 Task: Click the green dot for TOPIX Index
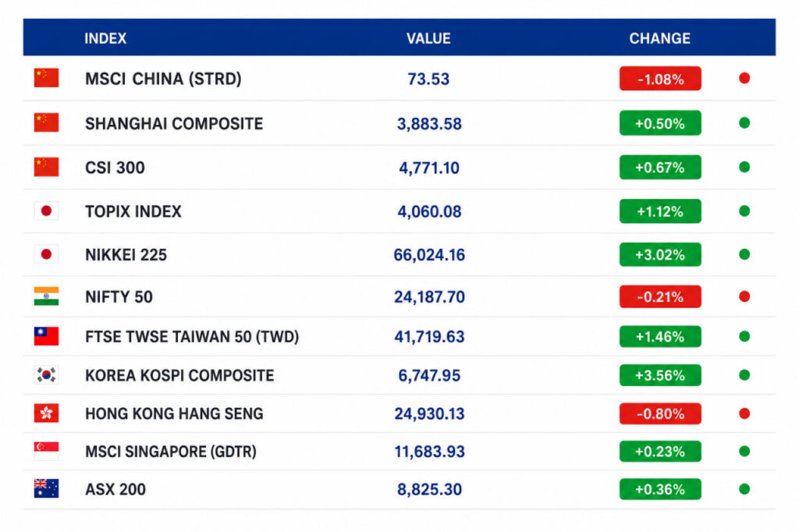coord(744,211)
